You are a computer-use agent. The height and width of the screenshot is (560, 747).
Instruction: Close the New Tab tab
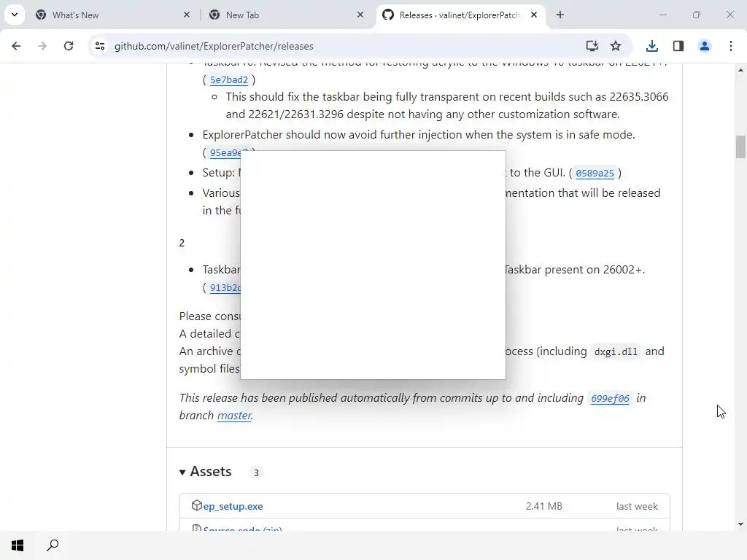[x=360, y=15]
